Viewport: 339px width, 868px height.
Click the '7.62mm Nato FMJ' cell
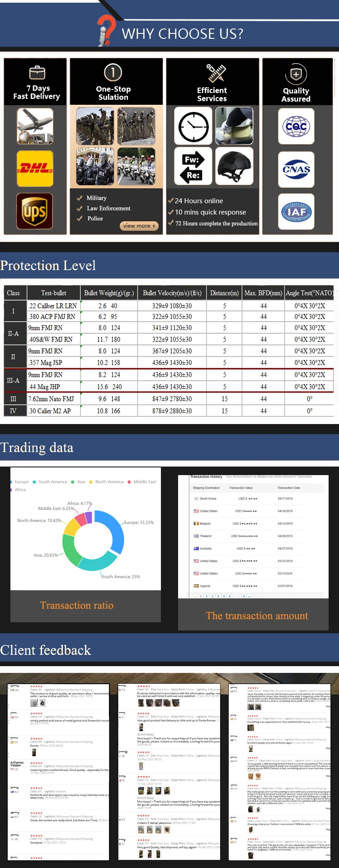(x=54, y=399)
